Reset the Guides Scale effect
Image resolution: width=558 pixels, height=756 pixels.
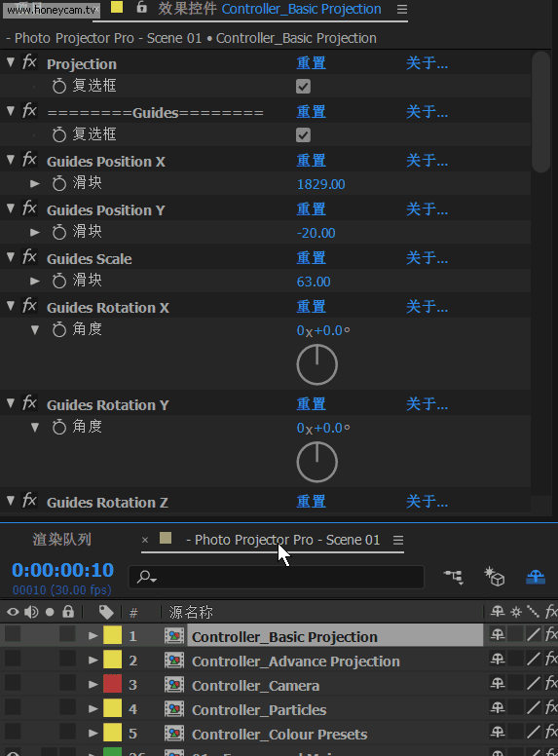tap(311, 258)
